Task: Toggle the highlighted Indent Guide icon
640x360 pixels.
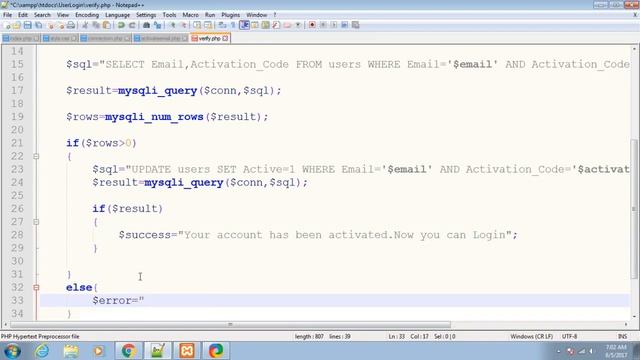Action: [x=244, y=25]
